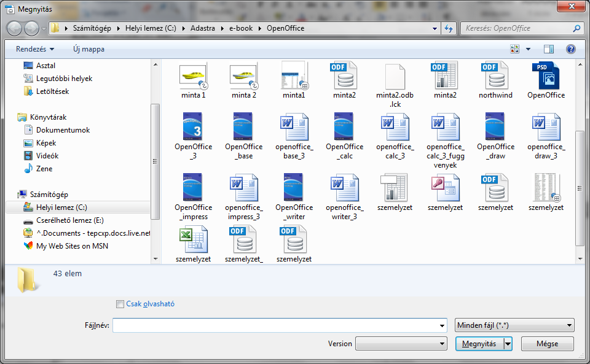Open the view options dropdown arrow
Image resolution: width=590 pixels, height=364 pixels.
[x=529, y=49]
